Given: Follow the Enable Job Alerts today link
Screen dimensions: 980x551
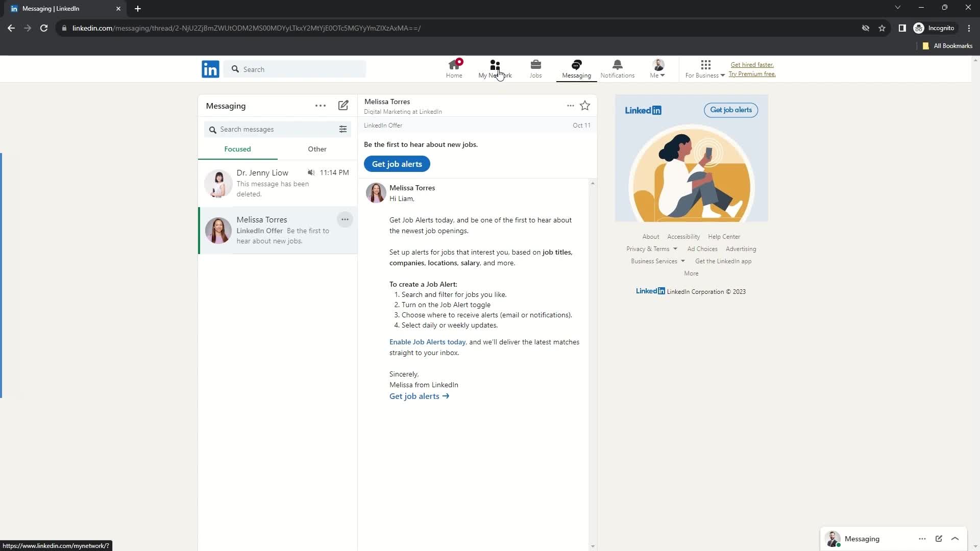Looking at the screenshot, I should 427,342.
